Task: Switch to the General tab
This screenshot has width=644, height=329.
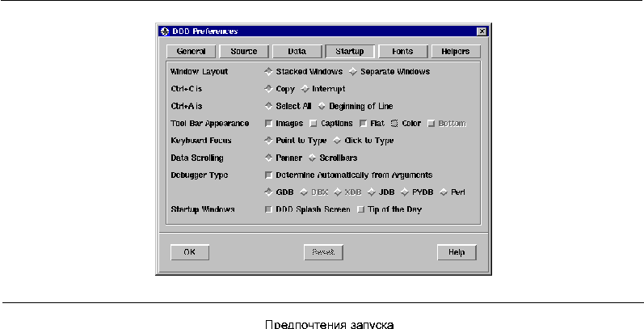Action: (191, 51)
